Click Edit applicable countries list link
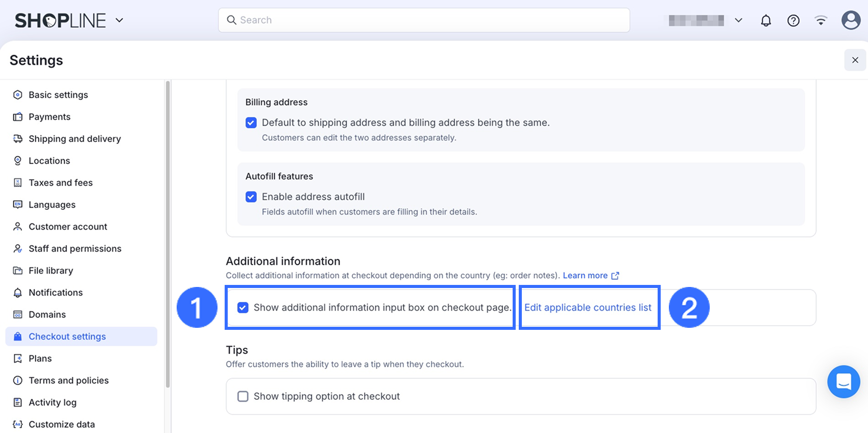This screenshot has width=868, height=433. tap(588, 307)
